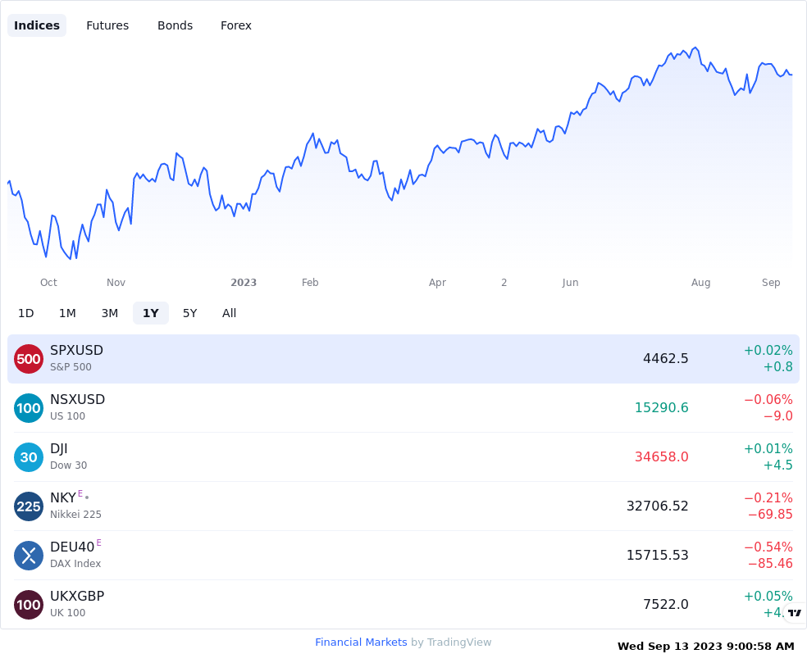Click the +0.02% change for SPXUSD

point(768,351)
